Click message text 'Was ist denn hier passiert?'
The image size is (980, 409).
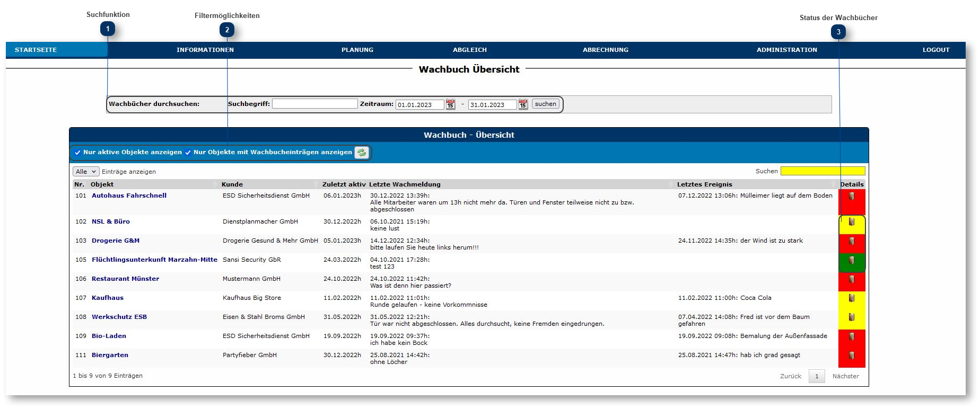[x=410, y=286]
